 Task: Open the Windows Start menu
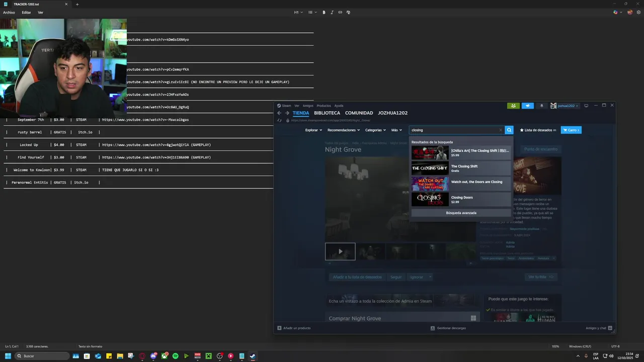(8, 356)
